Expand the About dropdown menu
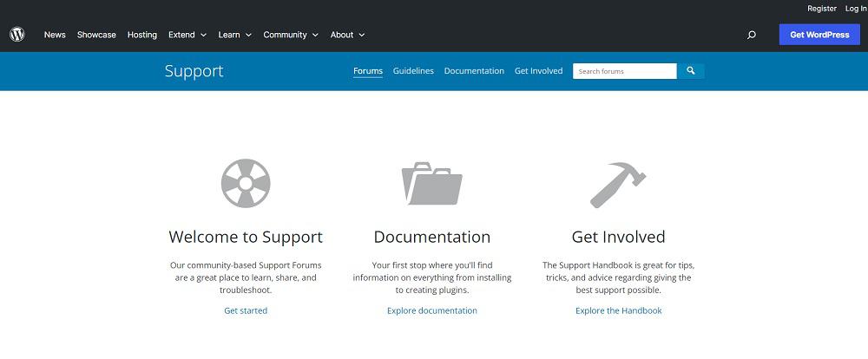Image resolution: width=868 pixels, height=359 pixels. pos(347,35)
